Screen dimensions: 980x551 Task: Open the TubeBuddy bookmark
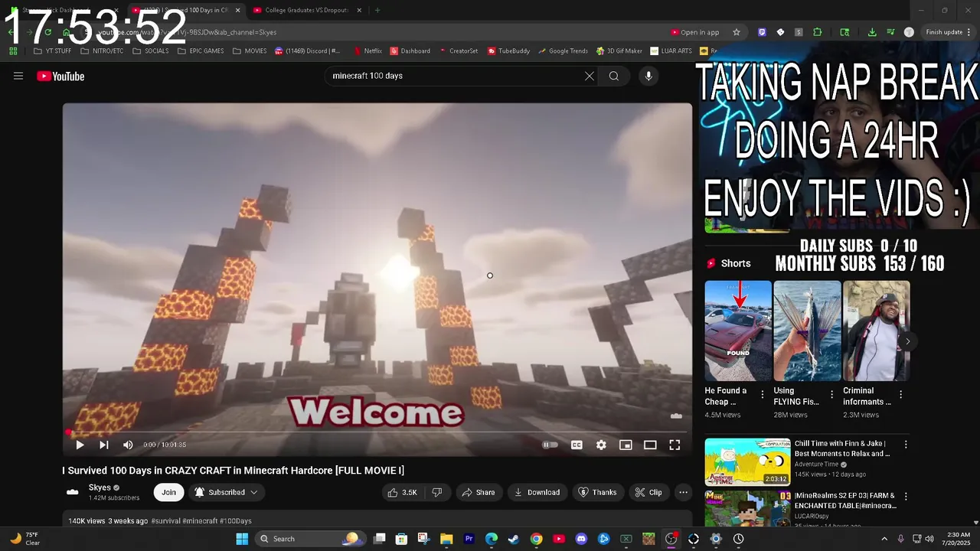point(508,51)
